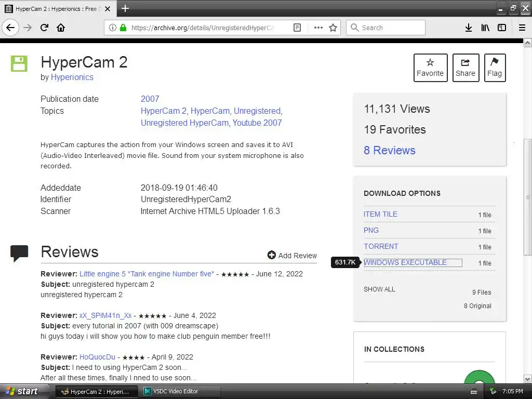Click SHOW ALL download files
Image resolution: width=532 pixels, height=399 pixels.
coord(379,289)
